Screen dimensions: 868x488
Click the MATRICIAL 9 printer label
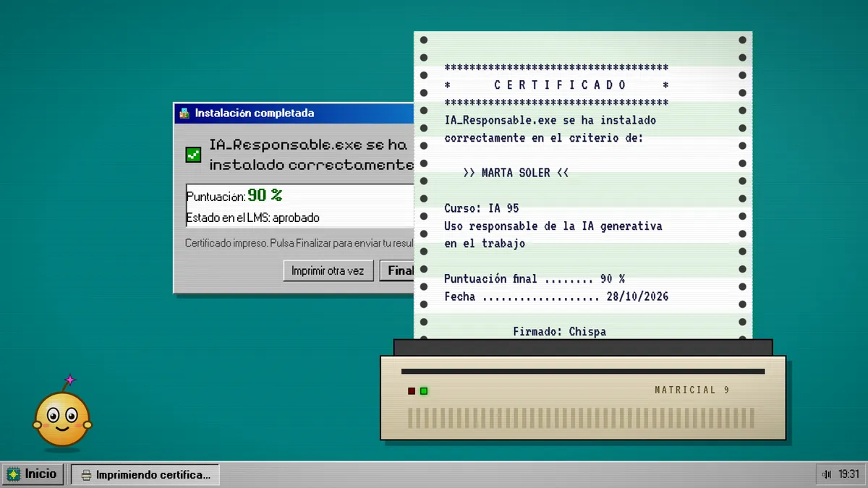[x=692, y=390]
